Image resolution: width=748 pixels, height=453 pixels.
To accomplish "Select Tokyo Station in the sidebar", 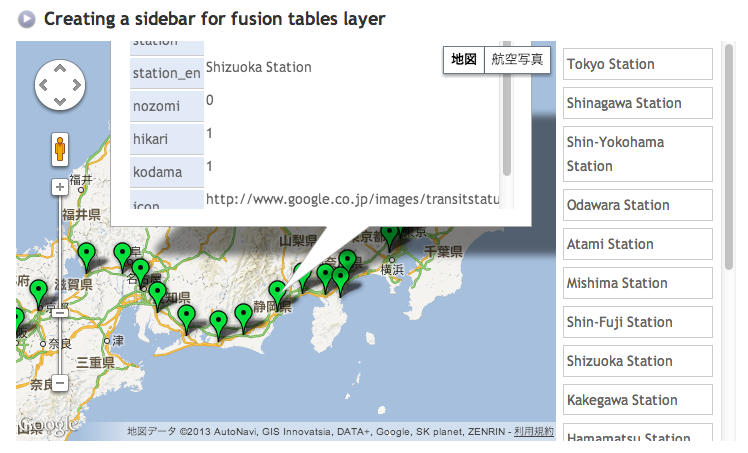I will (638, 64).
